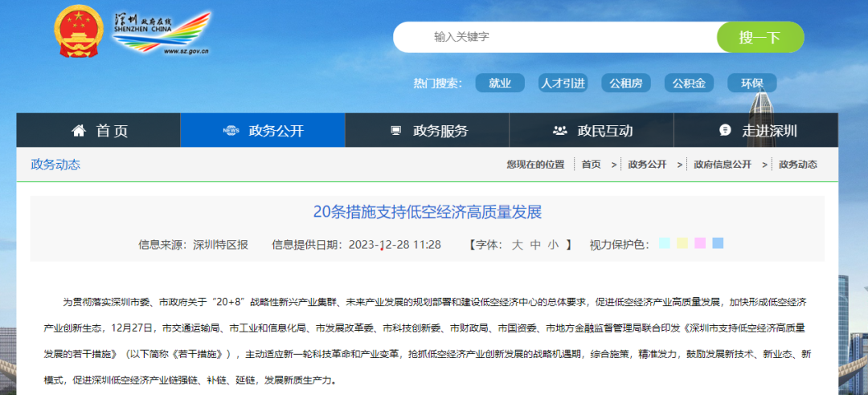Choose the light cyan eye-protection color
This screenshot has width=868, height=395.
(x=665, y=243)
